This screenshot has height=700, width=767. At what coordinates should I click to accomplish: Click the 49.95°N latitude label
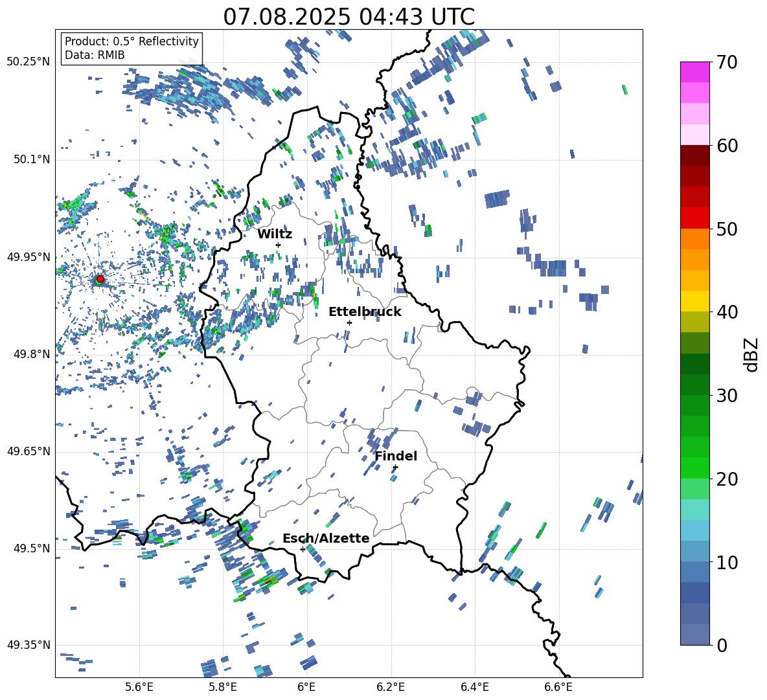tap(29, 256)
